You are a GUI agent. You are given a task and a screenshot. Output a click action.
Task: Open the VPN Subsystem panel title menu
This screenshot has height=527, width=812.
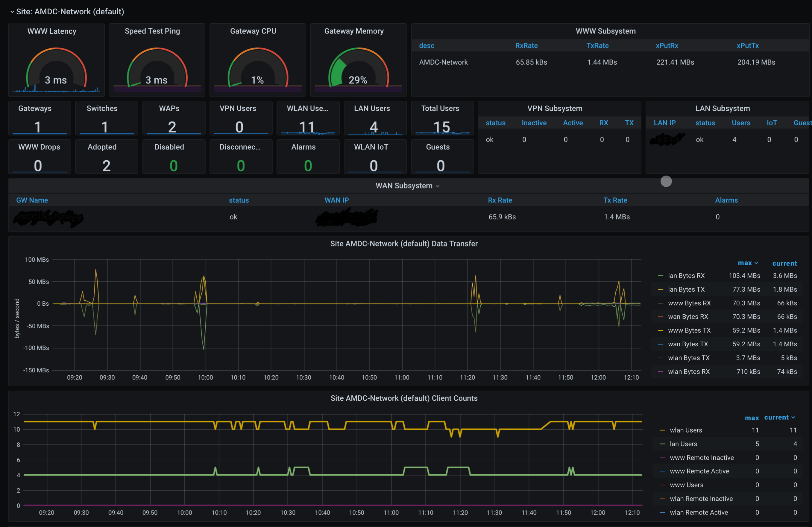click(x=555, y=108)
